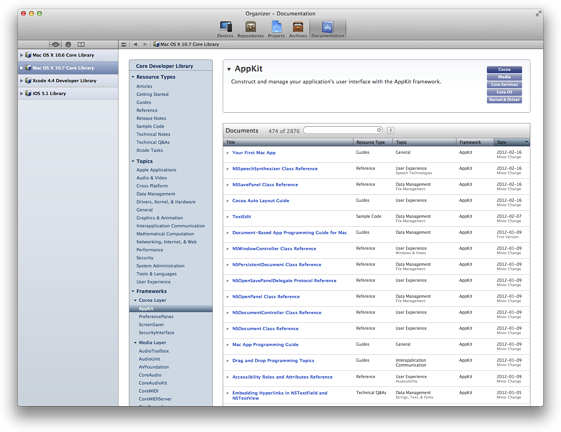Select ScreenSaver framework
Screen dimensions: 561x432
[151, 325]
